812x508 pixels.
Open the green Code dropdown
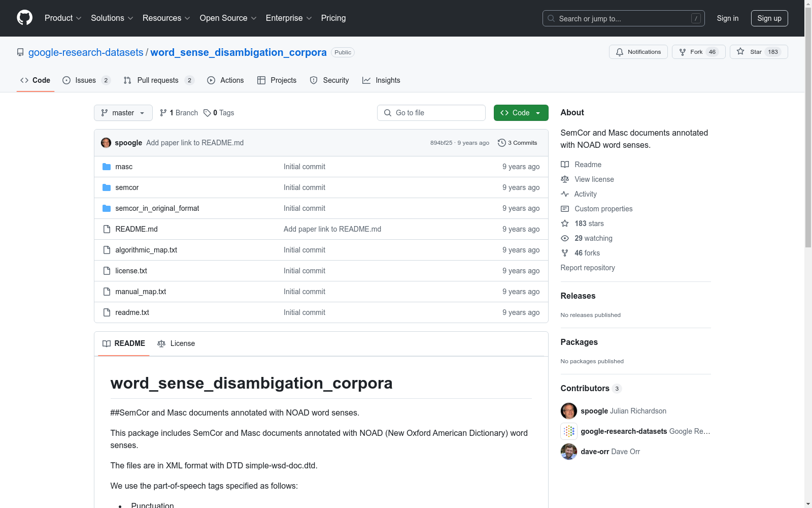click(521, 113)
